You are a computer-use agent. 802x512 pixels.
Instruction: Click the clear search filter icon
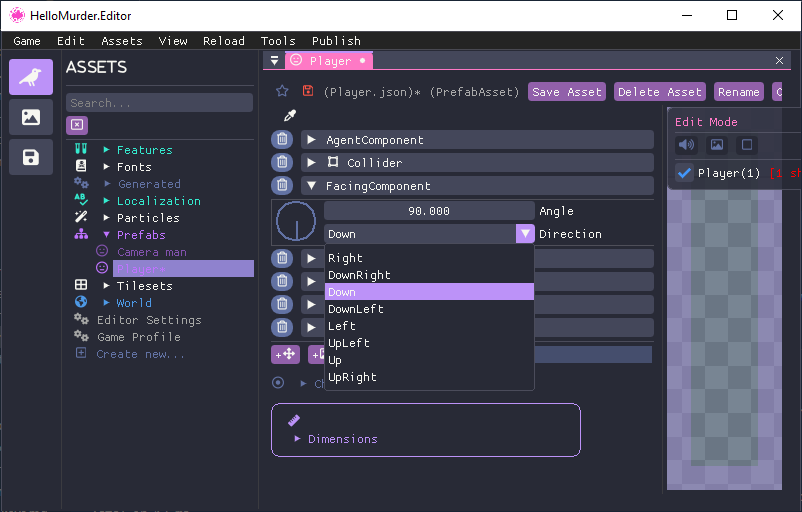77,125
